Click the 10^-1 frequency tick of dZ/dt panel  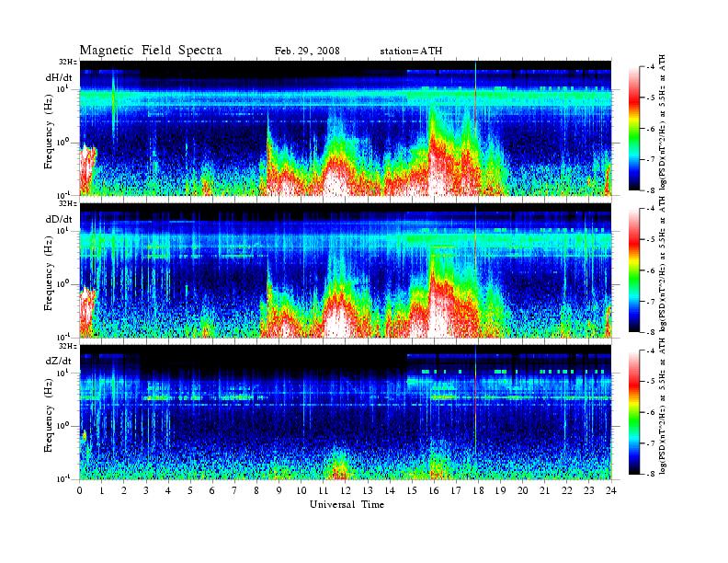tap(63, 478)
